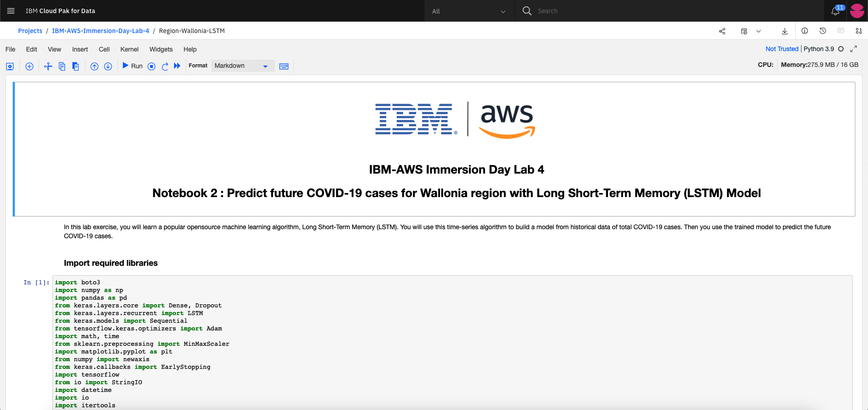Expand the chevron next to schedule icon

point(759,31)
